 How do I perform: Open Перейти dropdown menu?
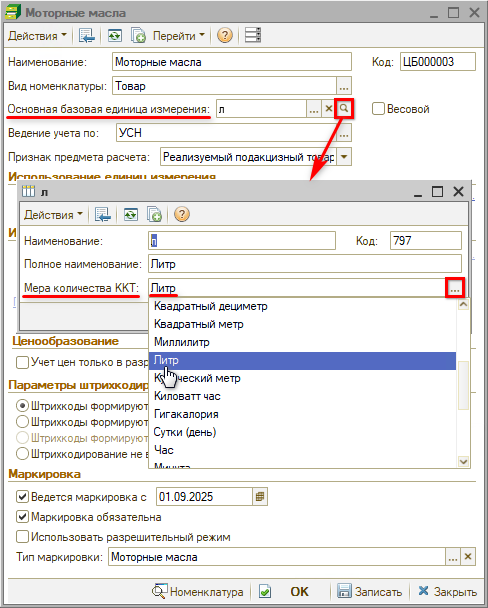click(179, 36)
